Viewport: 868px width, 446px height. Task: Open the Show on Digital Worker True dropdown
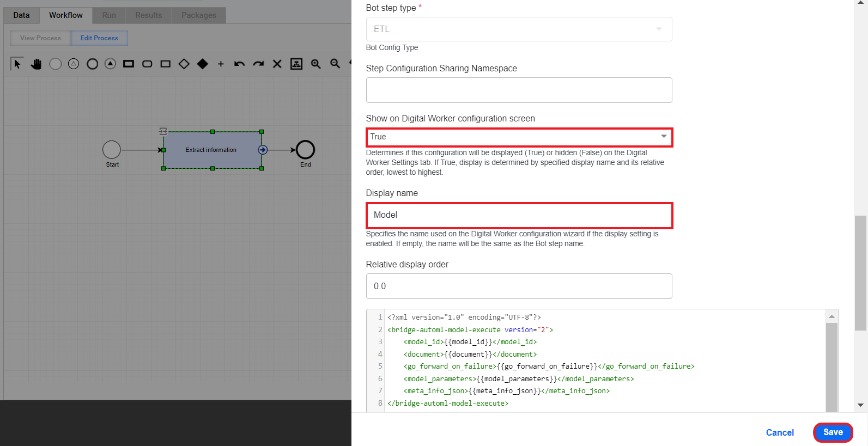tap(519, 137)
